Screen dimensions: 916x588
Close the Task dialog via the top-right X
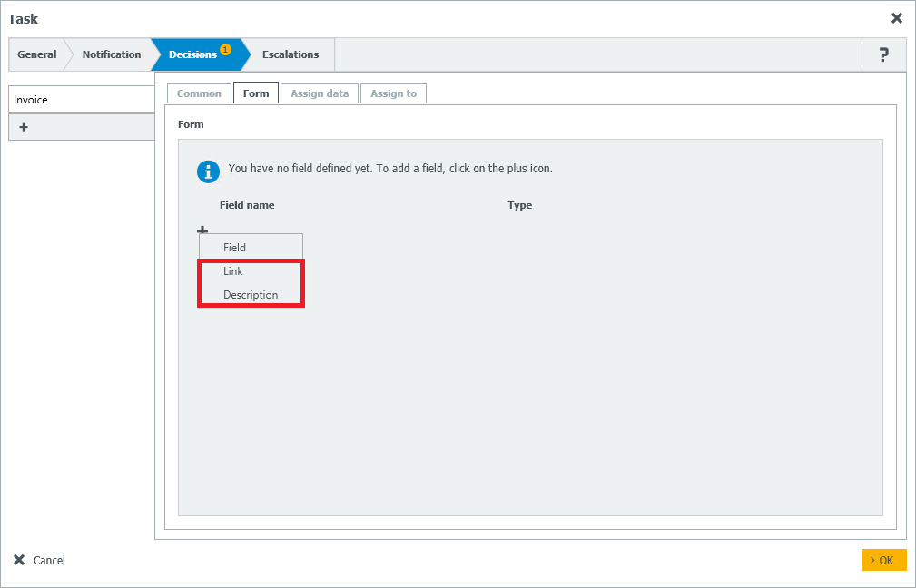[x=897, y=17]
